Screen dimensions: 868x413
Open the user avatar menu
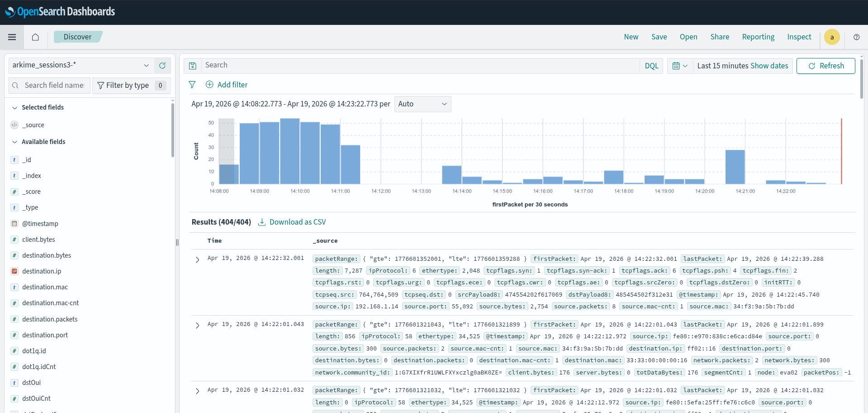[832, 37]
